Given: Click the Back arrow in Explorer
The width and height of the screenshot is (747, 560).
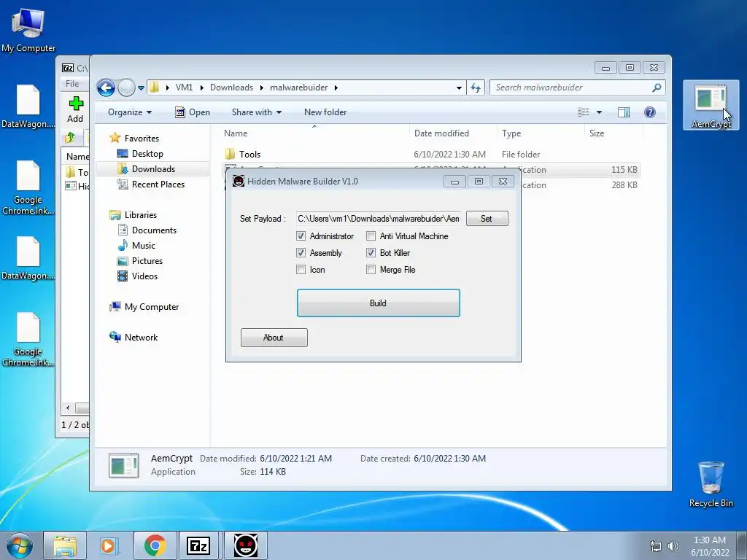Looking at the screenshot, I should coord(106,87).
